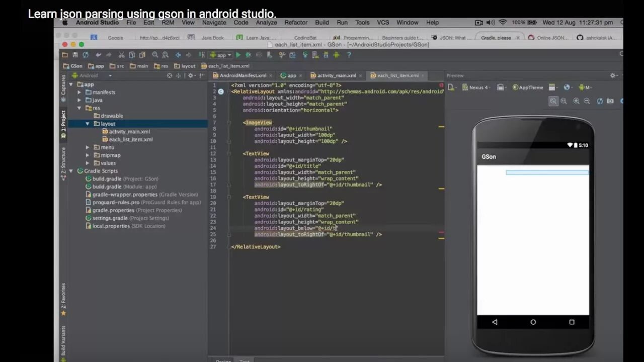Click the Make Project icon
The height and width of the screenshot is (362, 644).
coord(201,55)
